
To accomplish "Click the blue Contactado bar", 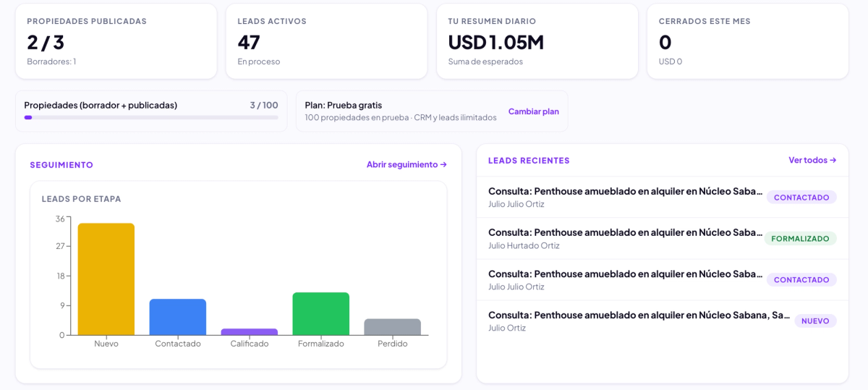I will [x=178, y=317].
